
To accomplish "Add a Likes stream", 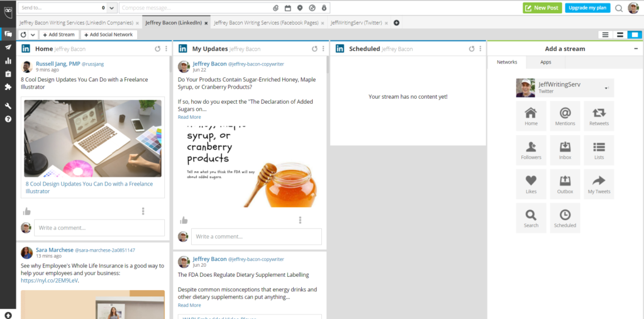I will click(x=531, y=184).
